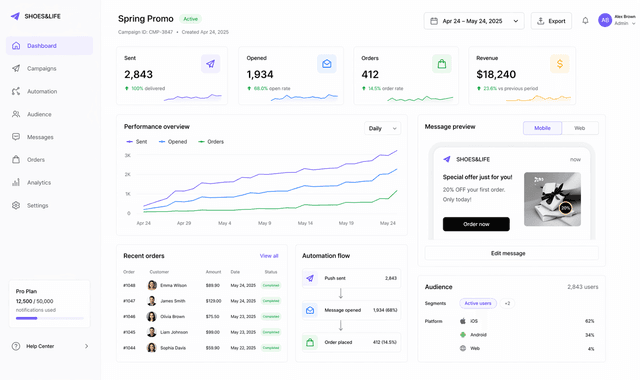Click the Android platform icon
The image size is (640, 380).
pos(463,335)
